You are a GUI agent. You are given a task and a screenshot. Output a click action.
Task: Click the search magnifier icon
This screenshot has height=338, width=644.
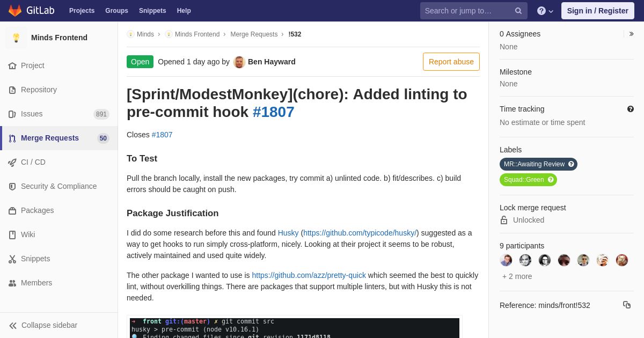click(x=518, y=11)
